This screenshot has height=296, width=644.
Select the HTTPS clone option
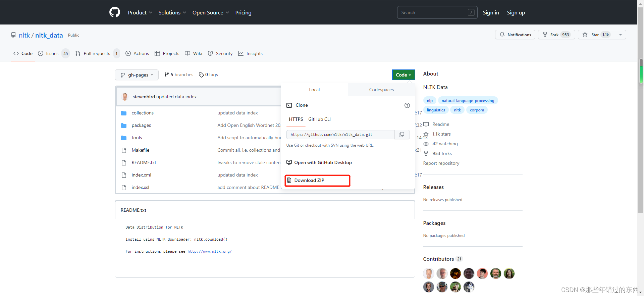coord(296,119)
